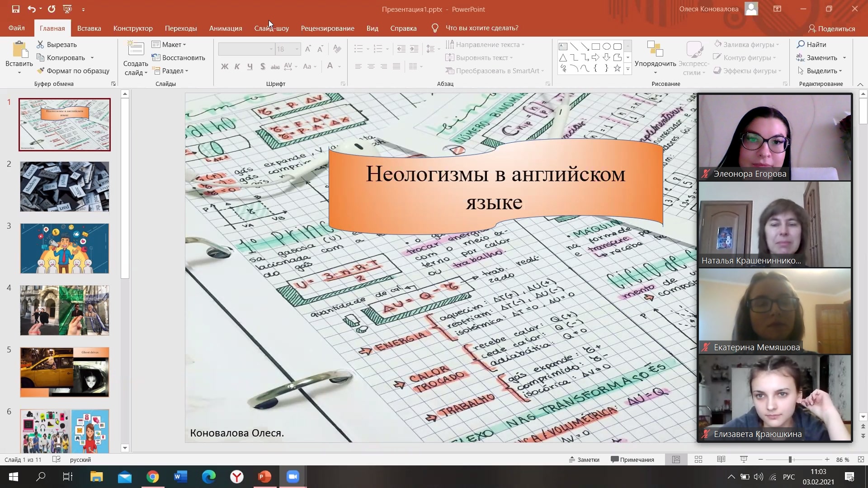Click the Share (Поделиться) button
The height and width of the screenshot is (488, 868).
tap(832, 28)
